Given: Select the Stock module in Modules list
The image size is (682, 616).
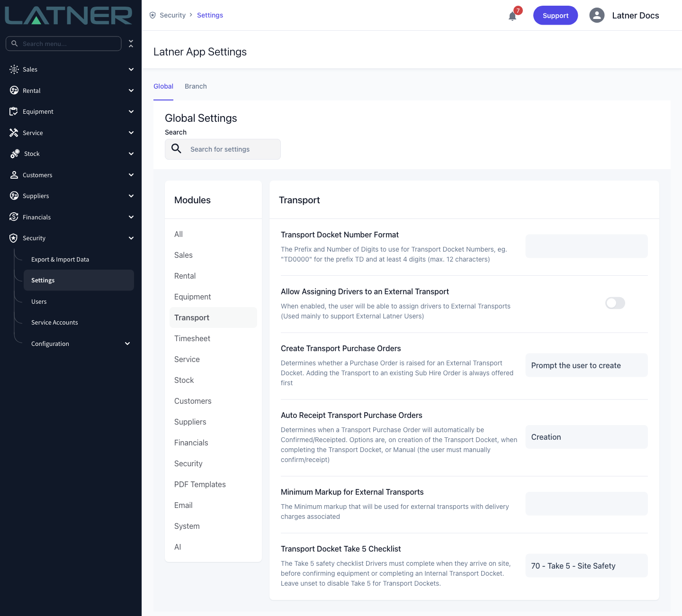Looking at the screenshot, I should (213, 380).
